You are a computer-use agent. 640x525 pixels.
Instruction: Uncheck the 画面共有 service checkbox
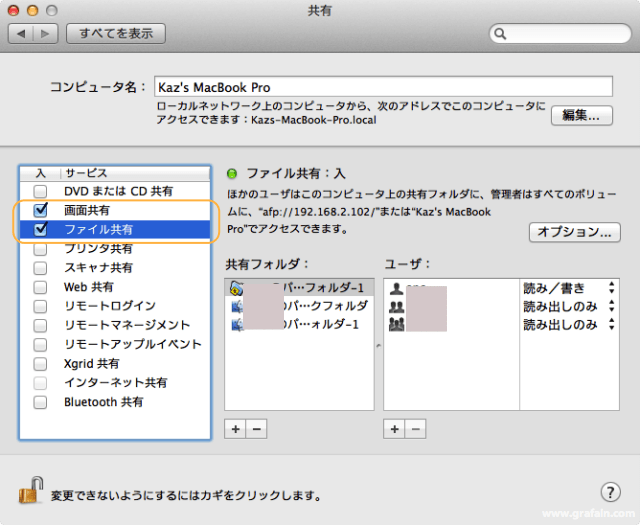[40, 211]
